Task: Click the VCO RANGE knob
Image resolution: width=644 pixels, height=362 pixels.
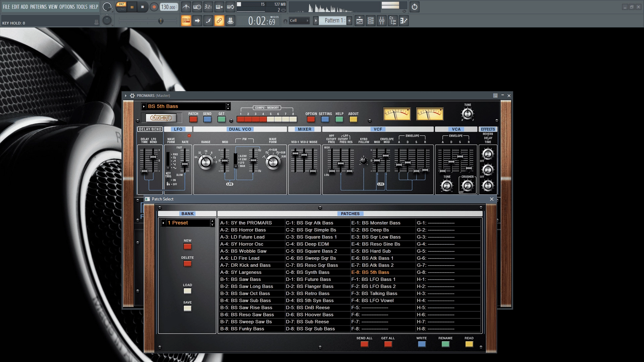Action: 206,162
